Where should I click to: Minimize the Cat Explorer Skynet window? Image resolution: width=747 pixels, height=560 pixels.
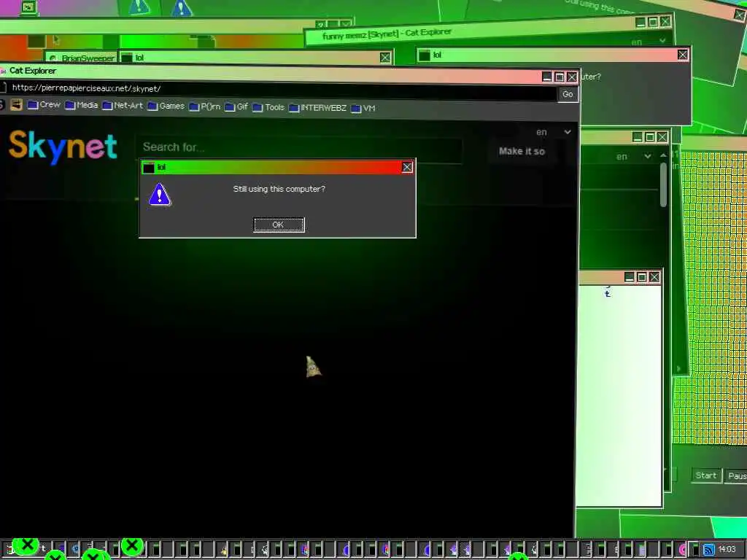point(547,77)
